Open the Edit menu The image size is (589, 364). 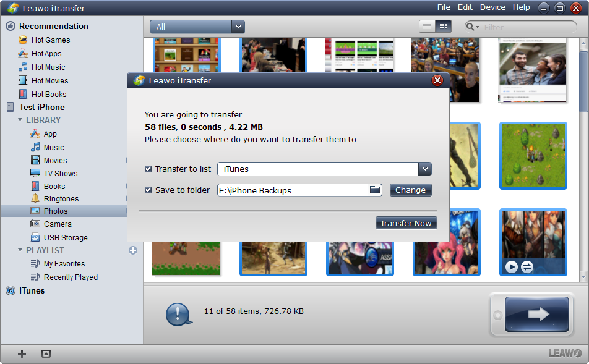[x=465, y=7]
